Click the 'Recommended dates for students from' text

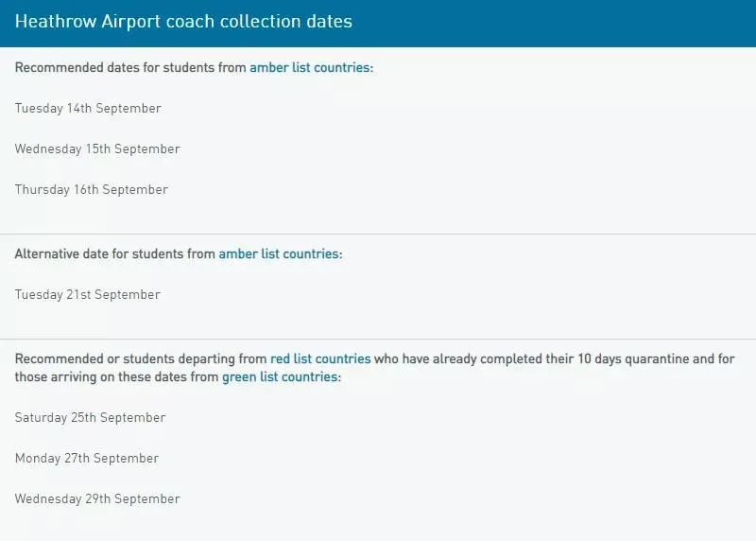tap(130, 68)
